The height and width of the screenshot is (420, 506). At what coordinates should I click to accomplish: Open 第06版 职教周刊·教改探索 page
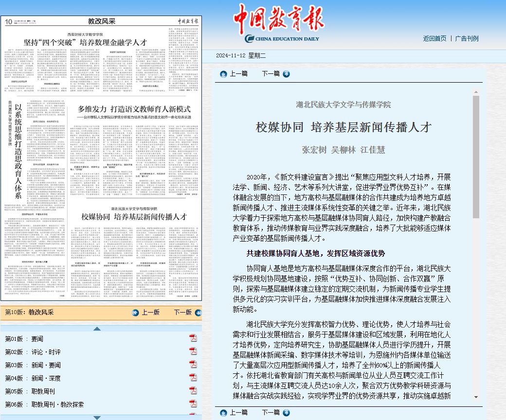click(45, 404)
